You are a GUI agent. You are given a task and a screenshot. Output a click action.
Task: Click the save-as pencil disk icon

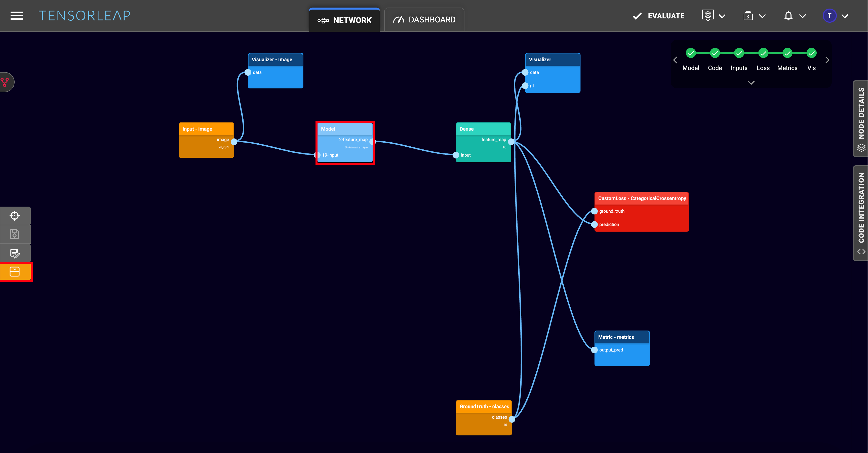click(15, 253)
